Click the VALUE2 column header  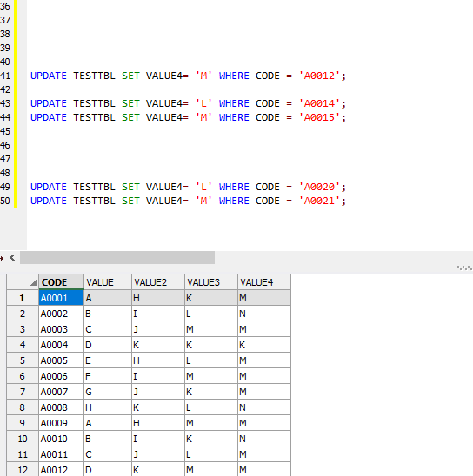pyautogui.click(x=158, y=282)
